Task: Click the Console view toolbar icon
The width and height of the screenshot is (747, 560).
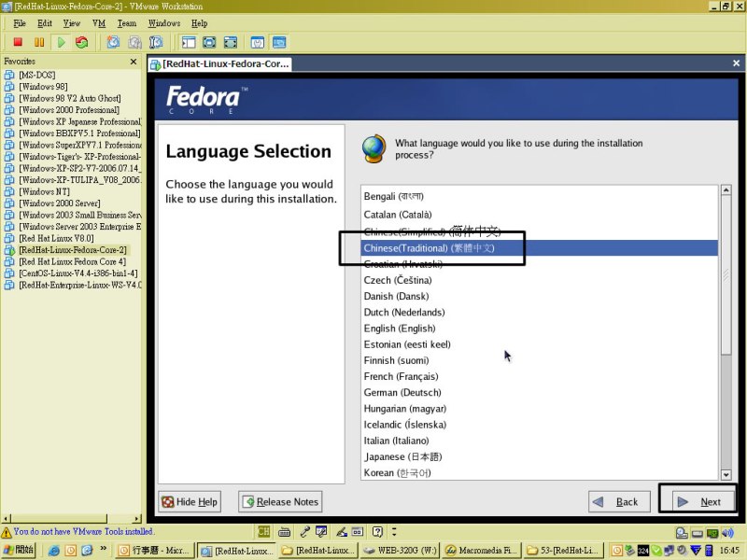Action: click(x=279, y=42)
